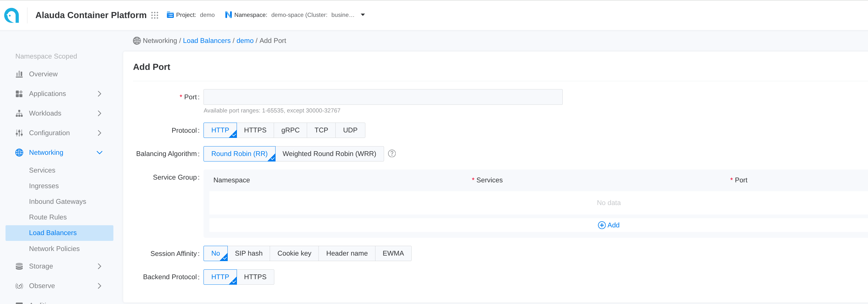
Task: Click the Overview bar chart icon
Action: pyautogui.click(x=19, y=74)
